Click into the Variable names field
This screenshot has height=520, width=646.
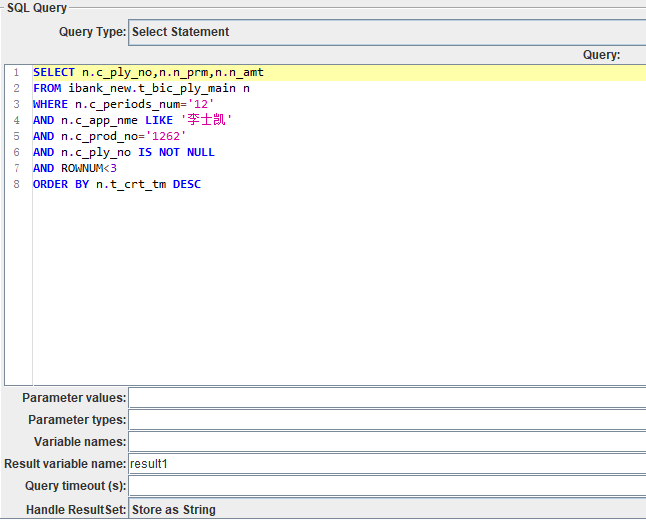tap(387, 442)
